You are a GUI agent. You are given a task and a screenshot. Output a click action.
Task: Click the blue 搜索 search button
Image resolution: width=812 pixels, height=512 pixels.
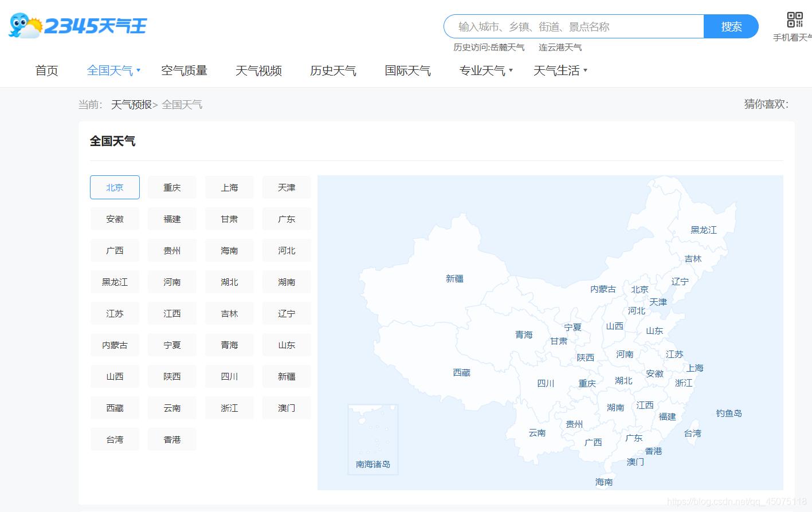tap(730, 26)
